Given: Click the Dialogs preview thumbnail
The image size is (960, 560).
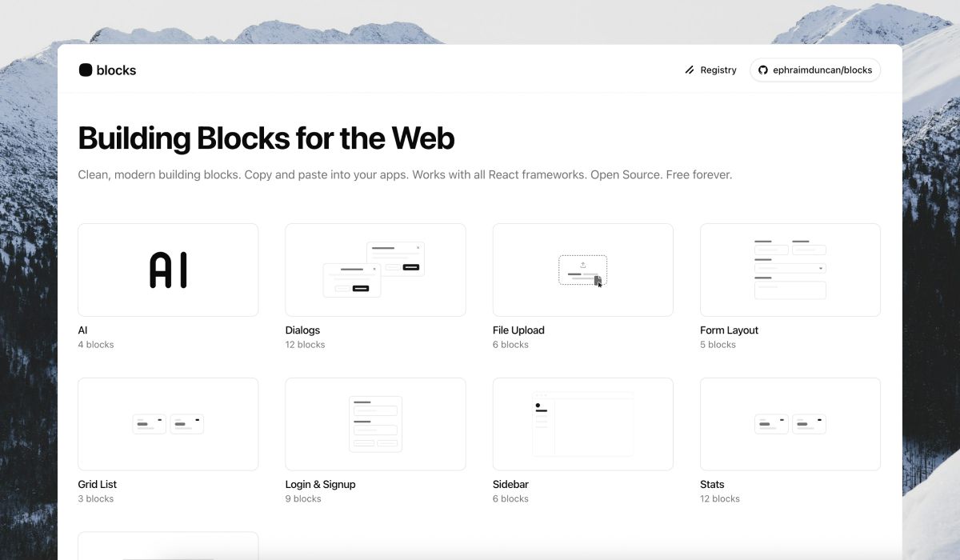Looking at the screenshot, I should click(375, 270).
